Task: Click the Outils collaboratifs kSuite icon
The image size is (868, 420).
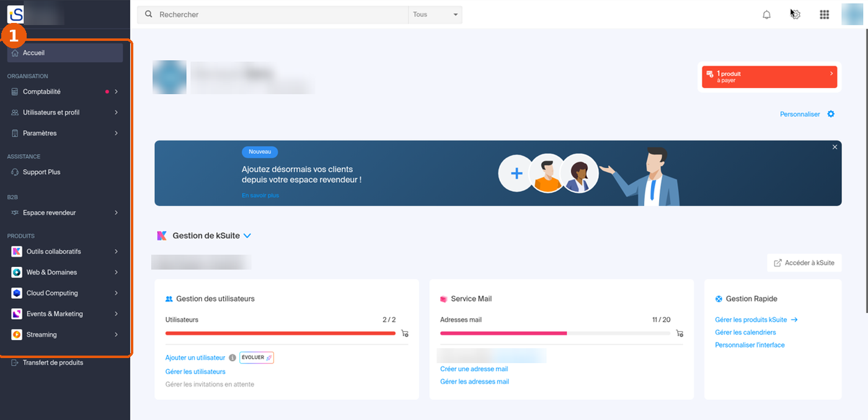Action: coord(17,252)
